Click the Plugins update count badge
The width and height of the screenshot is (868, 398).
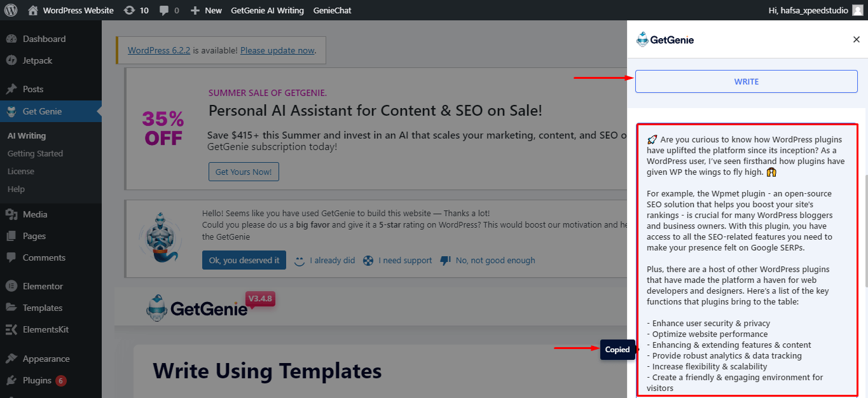[60, 381]
